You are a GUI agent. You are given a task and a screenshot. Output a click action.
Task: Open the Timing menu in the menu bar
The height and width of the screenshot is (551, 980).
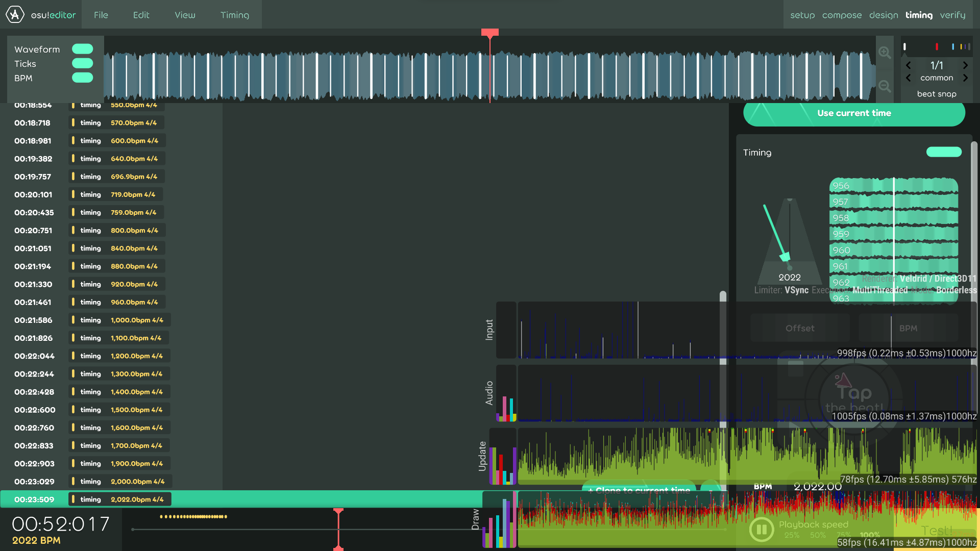click(235, 15)
